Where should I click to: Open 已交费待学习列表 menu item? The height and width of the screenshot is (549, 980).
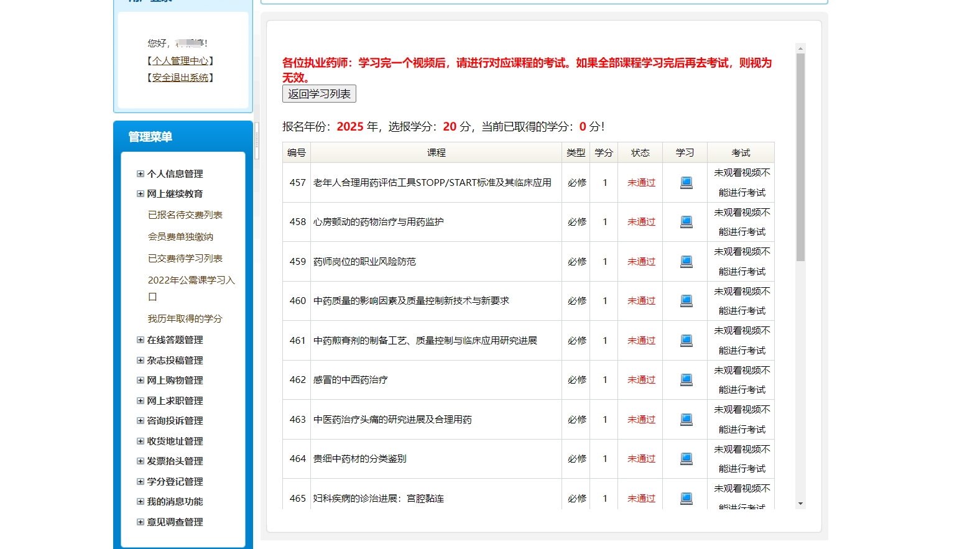click(x=185, y=259)
